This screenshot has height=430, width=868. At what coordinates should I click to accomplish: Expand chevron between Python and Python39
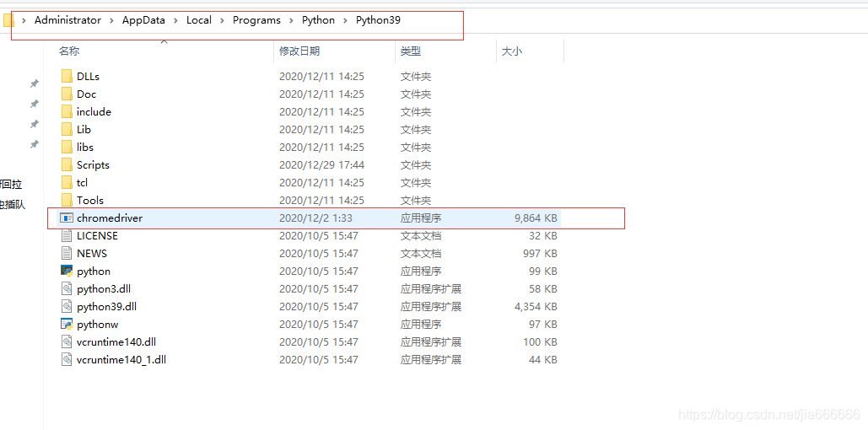(x=346, y=20)
